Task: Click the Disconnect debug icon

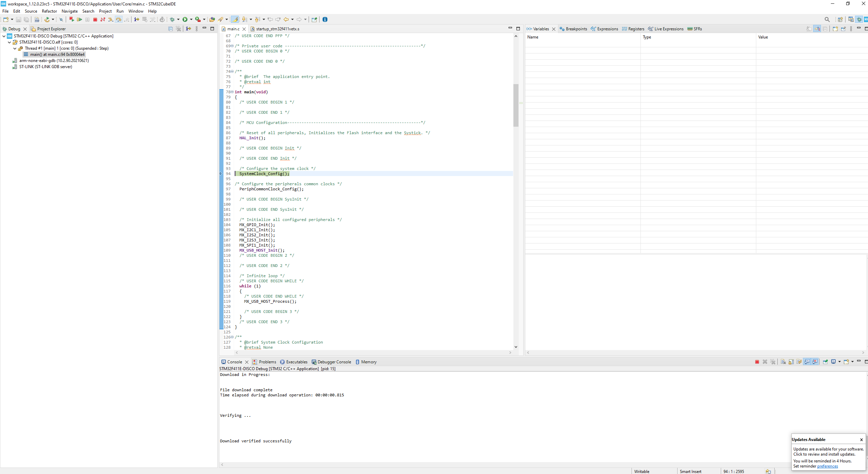Action: click(x=103, y=19)
